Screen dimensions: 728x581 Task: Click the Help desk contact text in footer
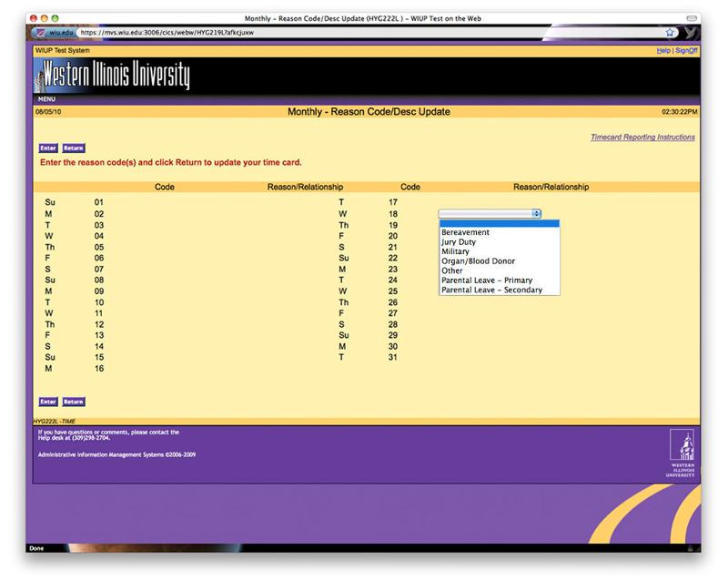pyautogui.click(x=108, y=434)
